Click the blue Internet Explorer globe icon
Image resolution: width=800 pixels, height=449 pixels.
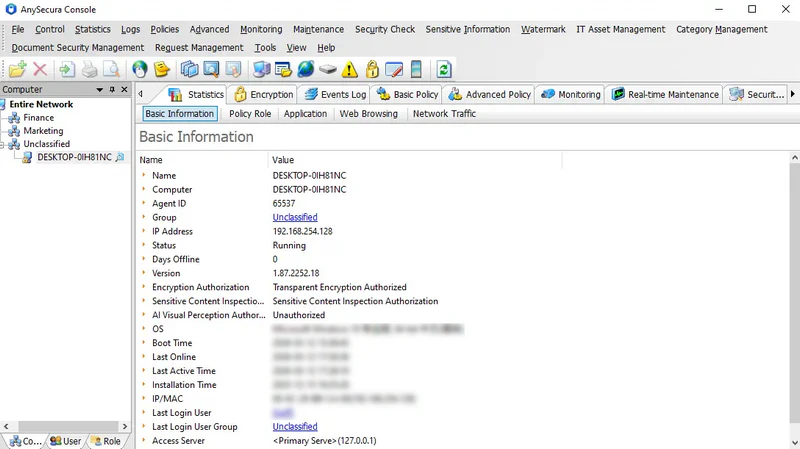click(306, 69)
